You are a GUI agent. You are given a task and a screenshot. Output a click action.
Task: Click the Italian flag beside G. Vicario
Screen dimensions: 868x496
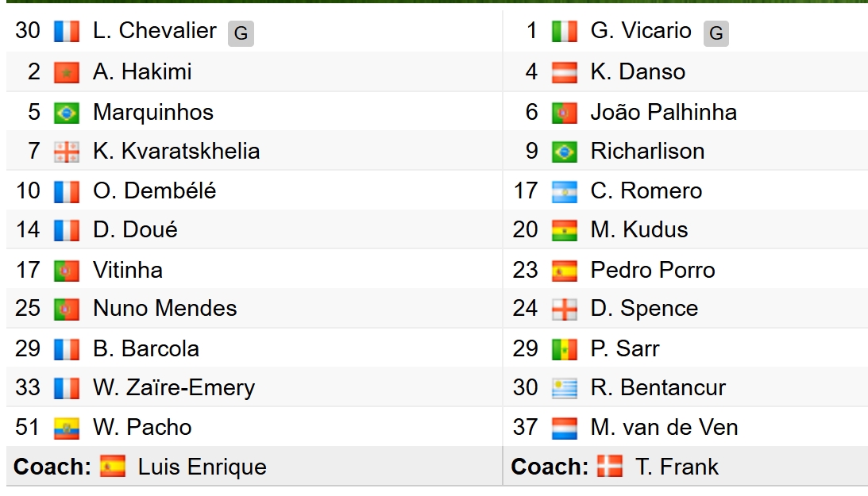pyautogui.click(x=564, y=32)
